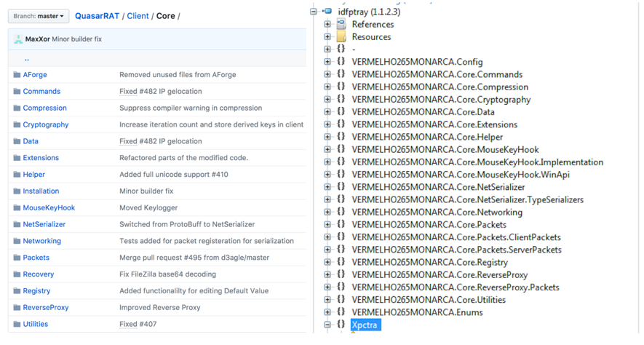644x345 pixels.
Task: Click the idfptray assembly icon
Action: (x=328, y=12)
